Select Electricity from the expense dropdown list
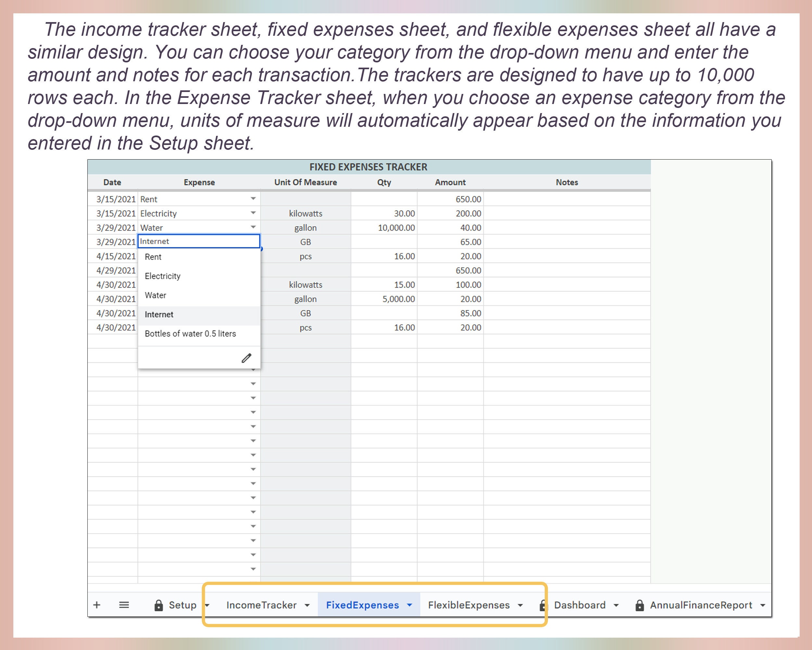This screenshot has width=812, height=650. [x=162, y=276]
